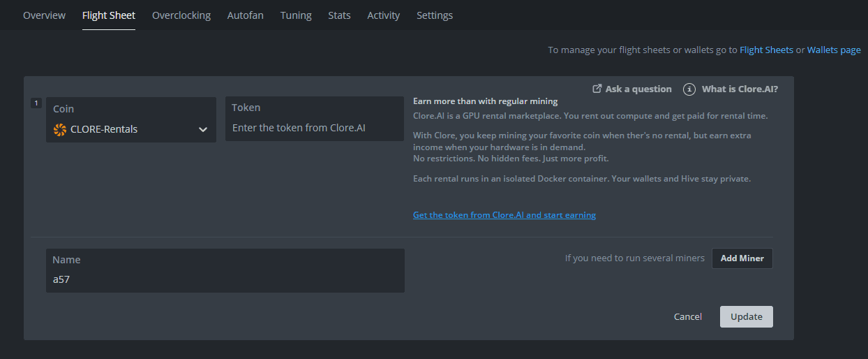Click the Update button

coord(746,316)
